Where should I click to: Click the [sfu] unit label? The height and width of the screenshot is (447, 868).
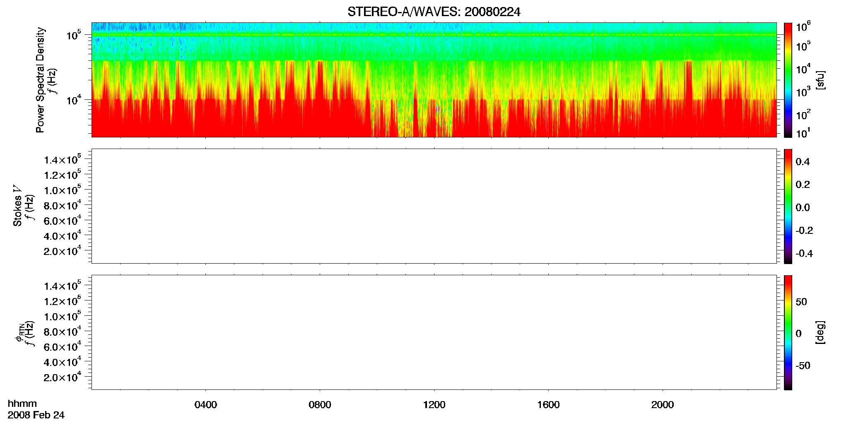[820, 80]
